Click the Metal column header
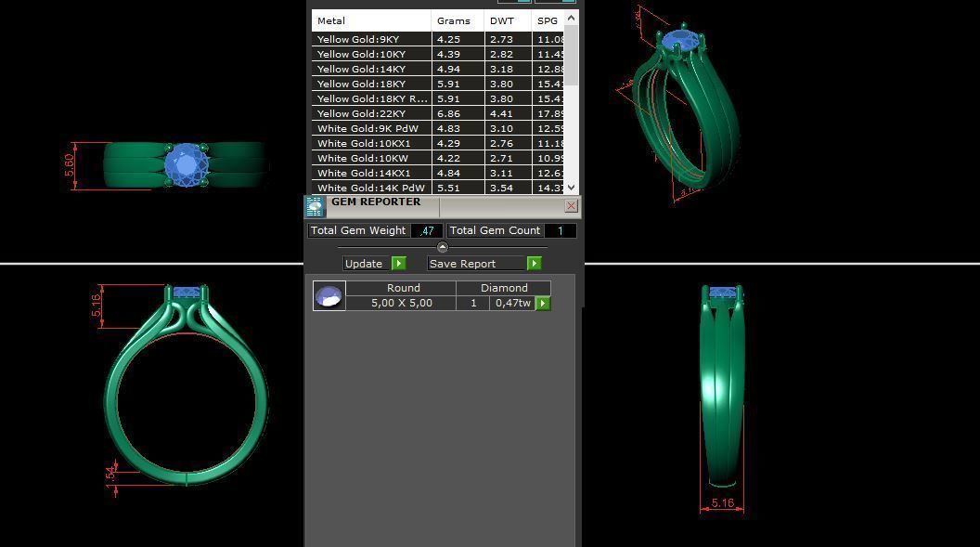The height and width of the screenshot is (547, 980). pos(371,20)
